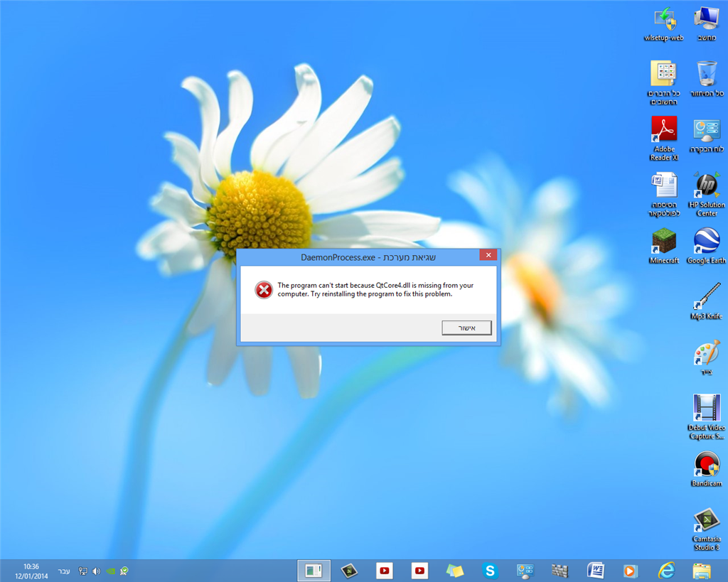This screenshot has height=582, width=728.
Task: Click the network icon in the system tray
Action: tap(82, 571)
